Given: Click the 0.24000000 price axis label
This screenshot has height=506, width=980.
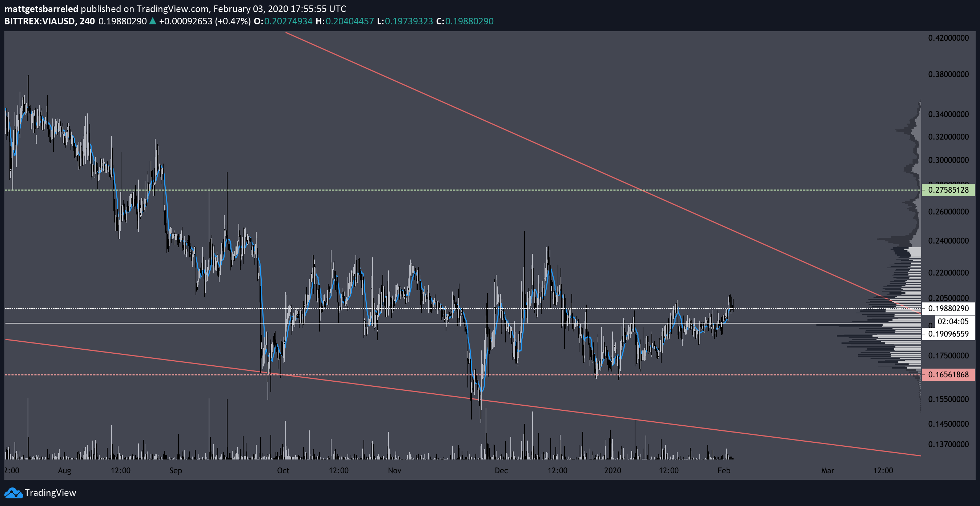Looking at the screenshot, I should coord(948,241).
